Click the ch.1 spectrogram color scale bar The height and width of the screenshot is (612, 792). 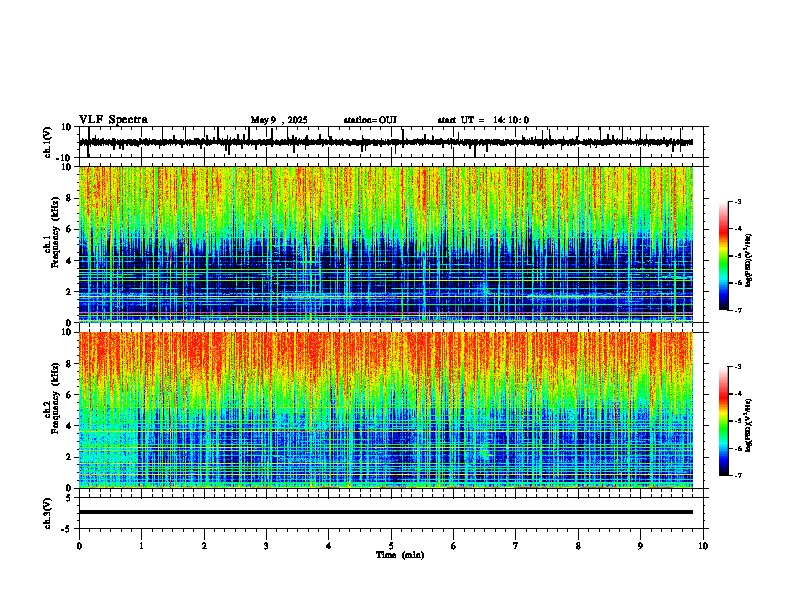724,256
